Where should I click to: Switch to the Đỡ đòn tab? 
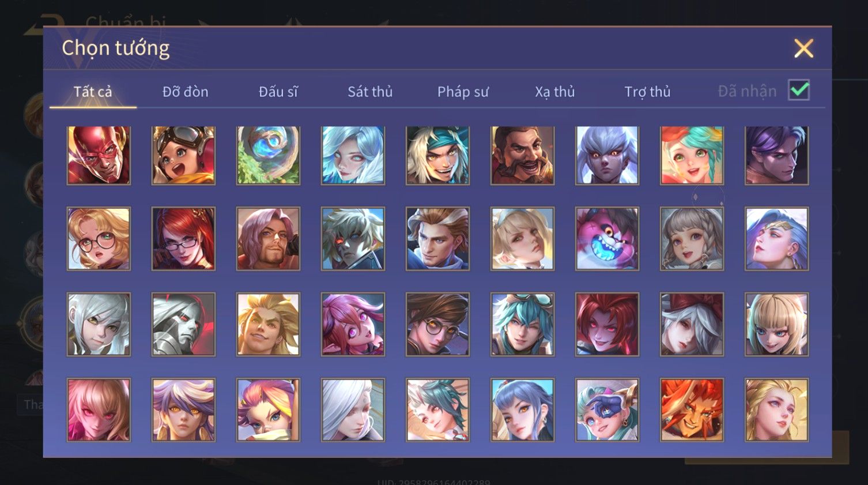point(185,92)
